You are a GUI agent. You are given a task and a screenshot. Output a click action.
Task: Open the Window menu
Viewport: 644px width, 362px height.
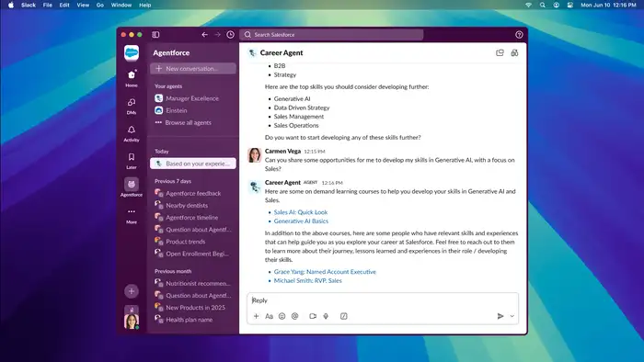tap(121, 5)
